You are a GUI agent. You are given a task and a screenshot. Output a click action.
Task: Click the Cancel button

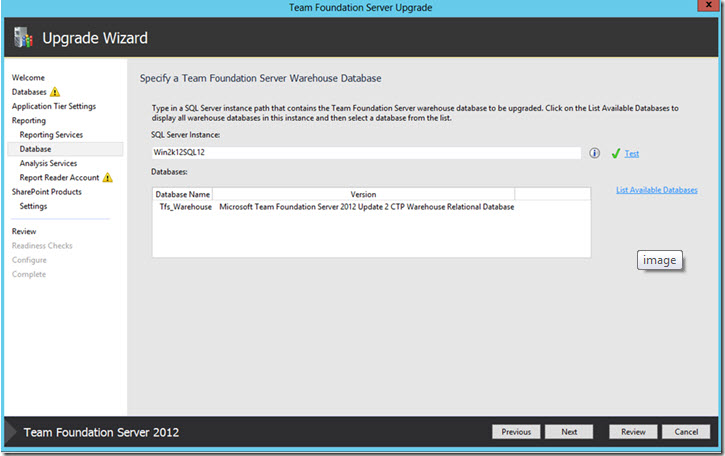point(686,431)
